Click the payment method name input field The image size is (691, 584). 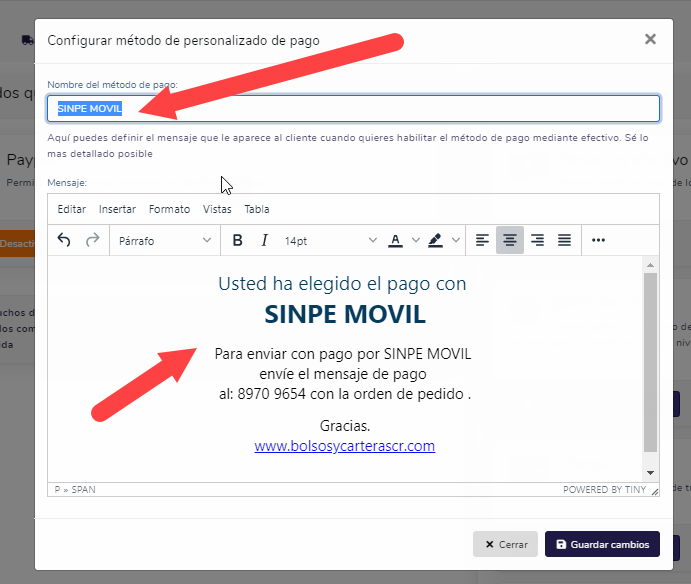353,108
